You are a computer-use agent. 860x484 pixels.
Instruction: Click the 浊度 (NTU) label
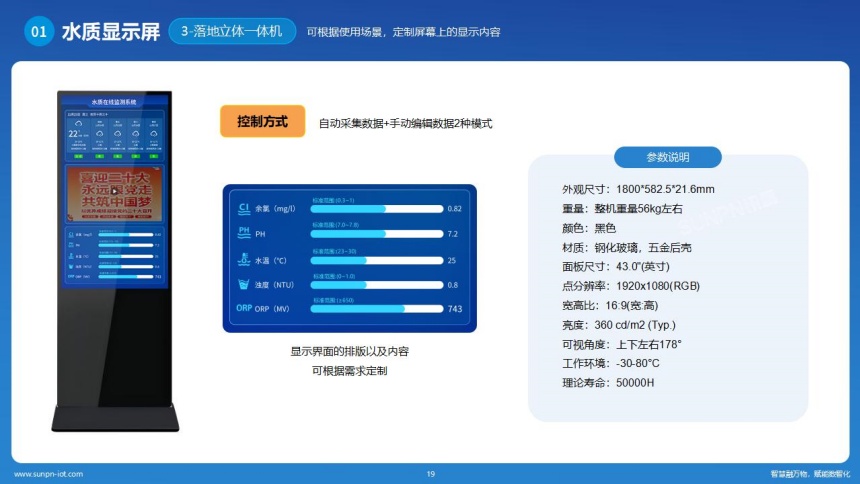point(274,285)
